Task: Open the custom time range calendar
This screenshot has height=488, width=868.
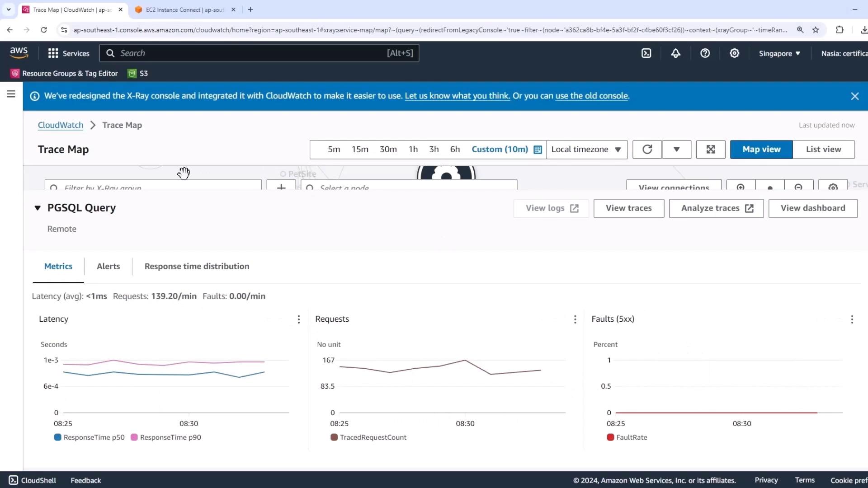Action: (x=538, y=150)
